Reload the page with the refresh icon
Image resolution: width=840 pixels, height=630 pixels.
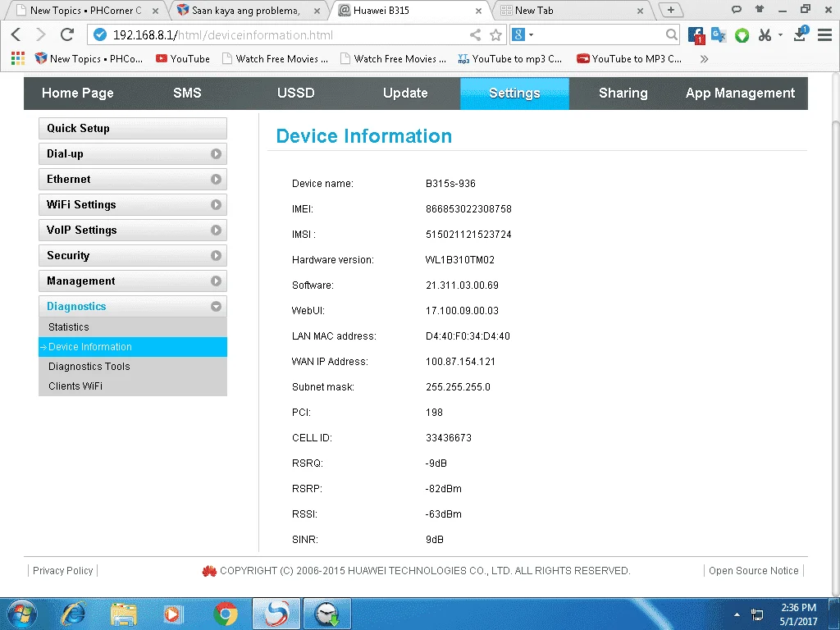pyautogui.click(x=67, y=34)
